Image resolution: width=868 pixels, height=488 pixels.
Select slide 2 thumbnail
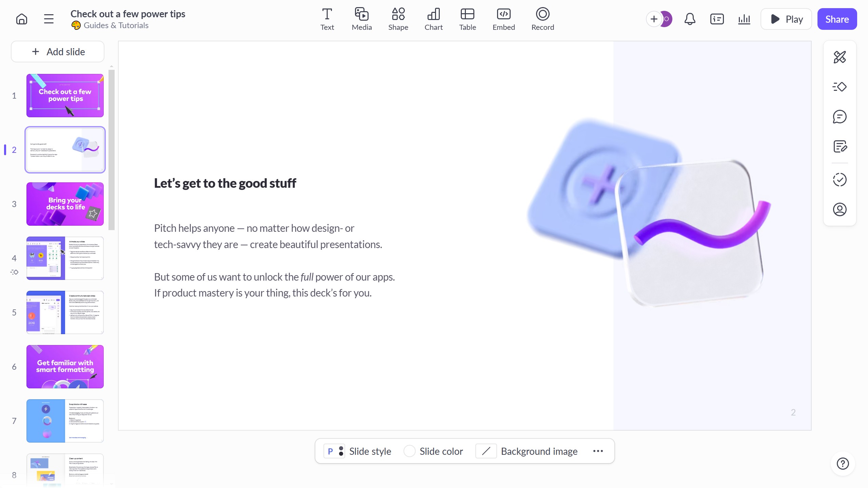coord(65,150)
